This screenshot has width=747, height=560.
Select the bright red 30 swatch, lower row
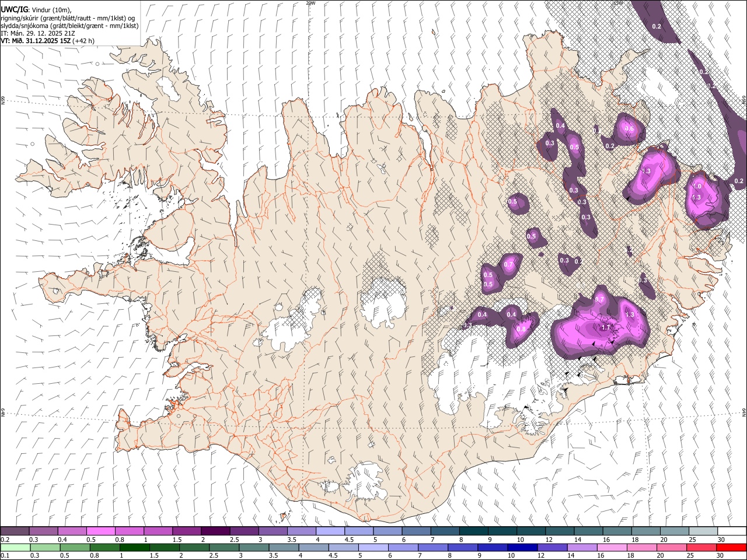pos(731,547)
